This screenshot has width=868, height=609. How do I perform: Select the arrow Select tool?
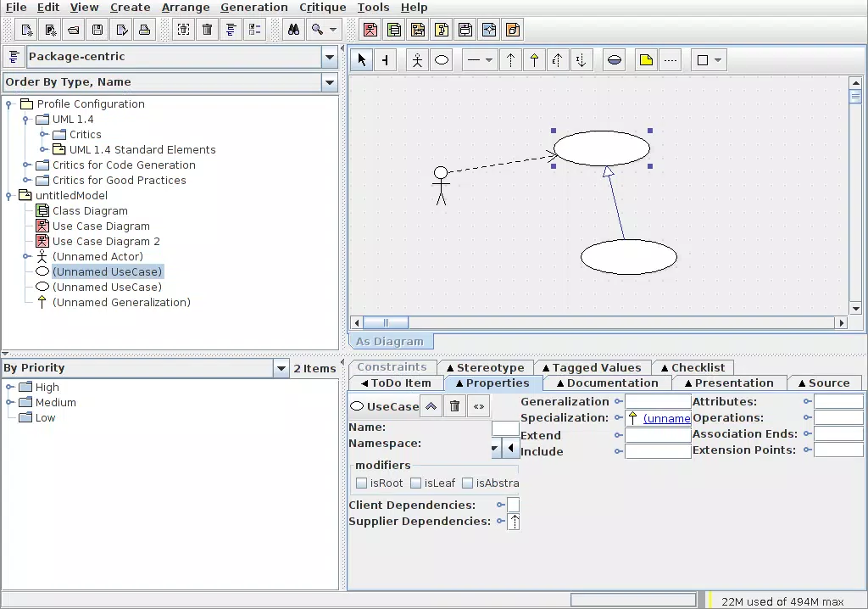[x=361, y=60]
